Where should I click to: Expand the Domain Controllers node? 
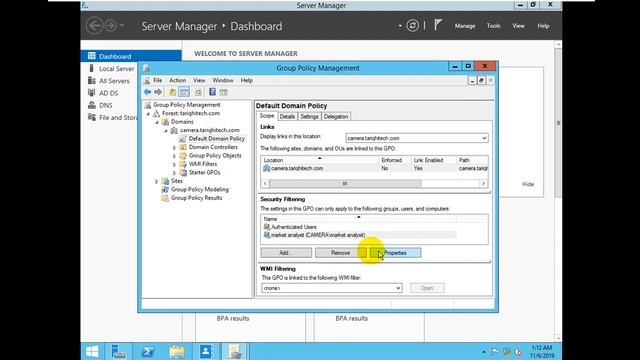click(x=174, y=147)
